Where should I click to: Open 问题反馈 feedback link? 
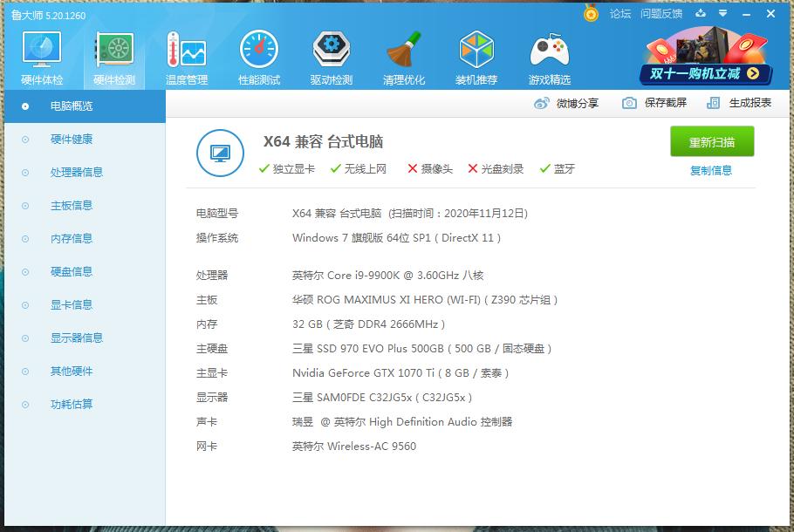click(661, 14)
